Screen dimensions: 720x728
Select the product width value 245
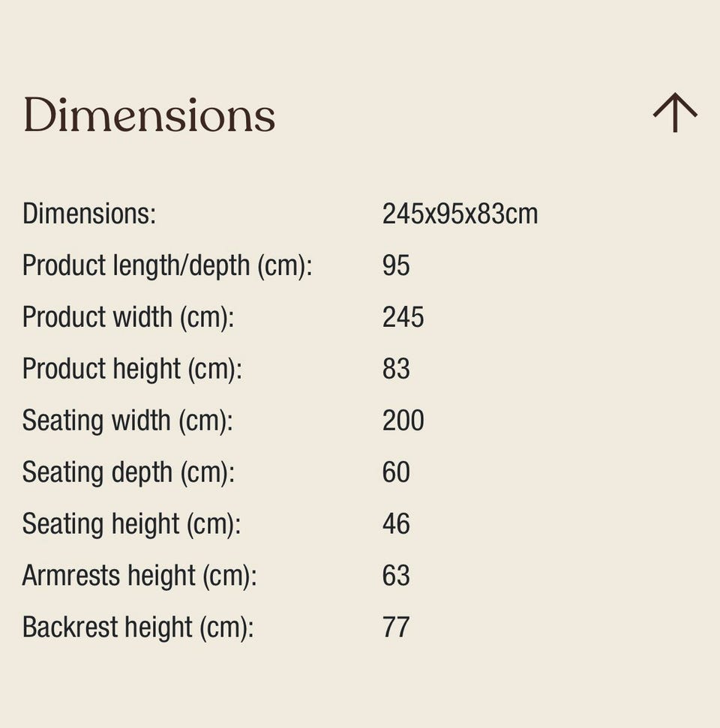click(403, 318)
